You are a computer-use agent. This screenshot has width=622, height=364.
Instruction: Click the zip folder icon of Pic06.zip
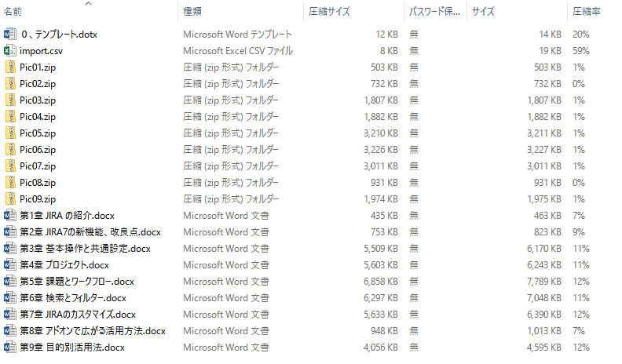click(10, 150)
